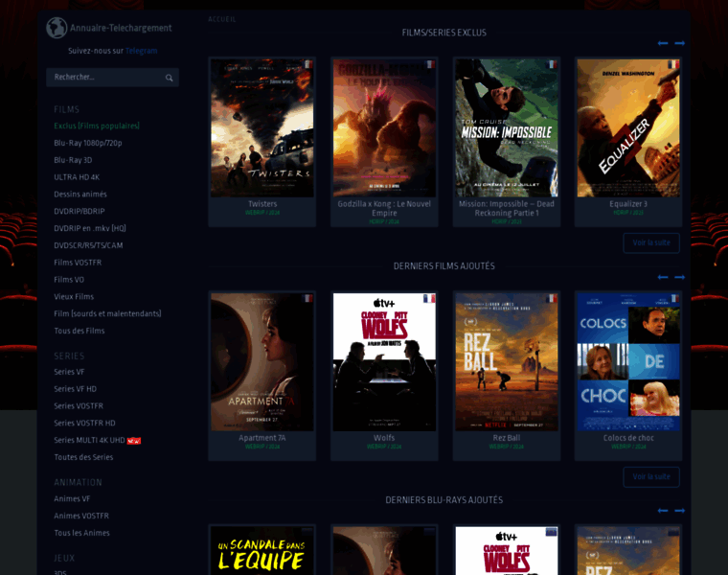Open Vieux Films category

74,297
